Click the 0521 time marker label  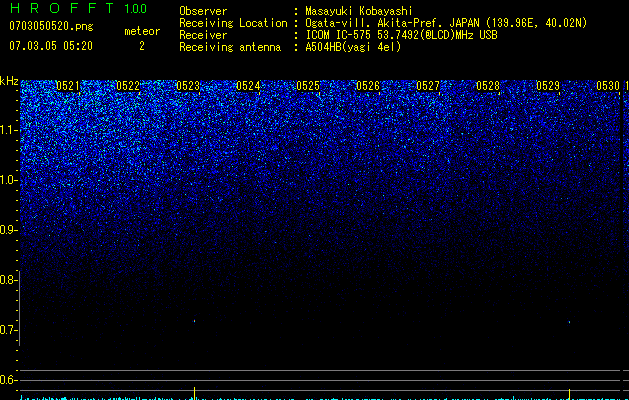click(68, 86)
